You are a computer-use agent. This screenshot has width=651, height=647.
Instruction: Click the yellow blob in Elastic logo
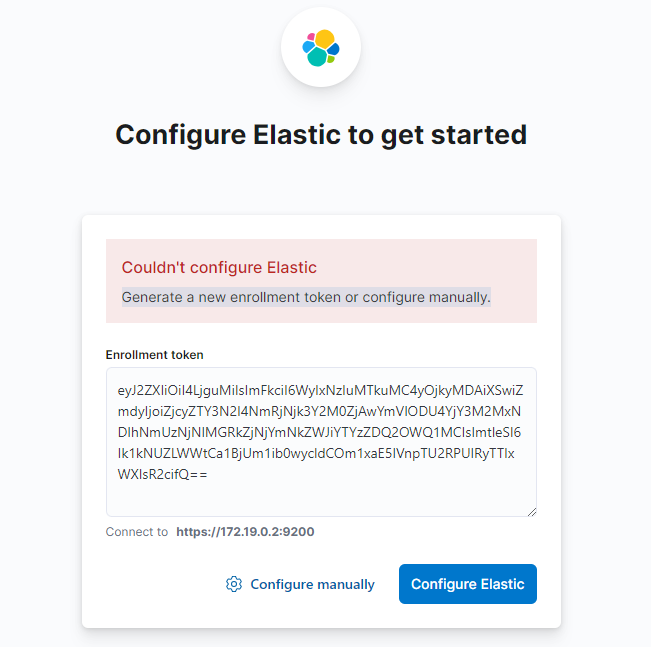pos(325,39)
